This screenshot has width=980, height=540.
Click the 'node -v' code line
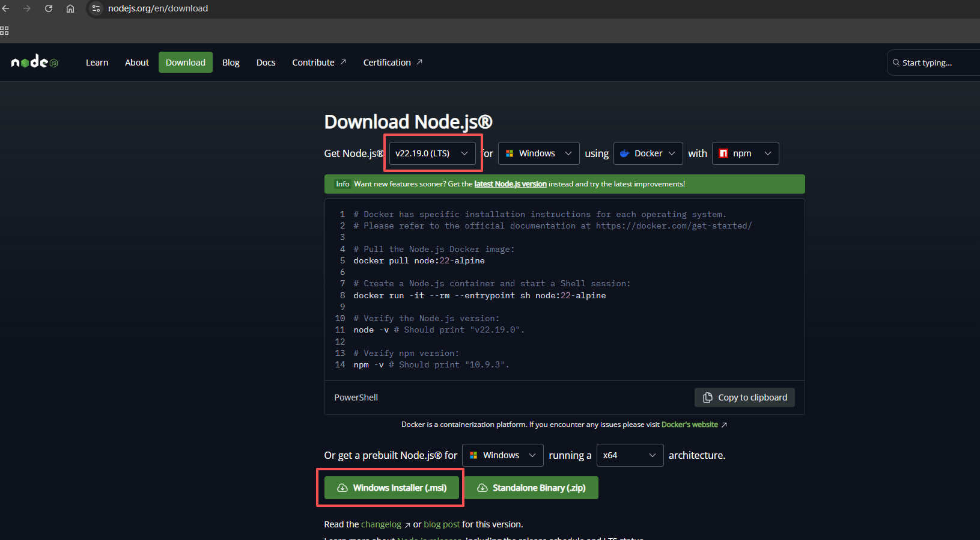coord(439,330)
